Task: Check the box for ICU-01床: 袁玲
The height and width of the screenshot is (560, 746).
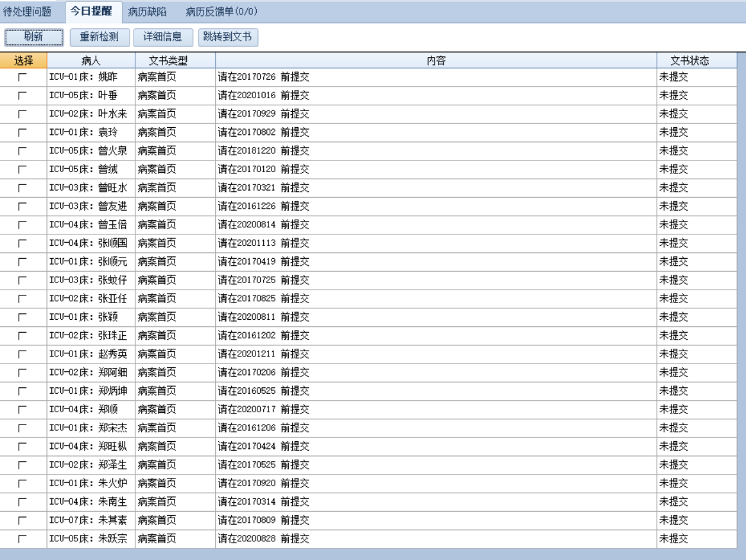Action: 22,133
